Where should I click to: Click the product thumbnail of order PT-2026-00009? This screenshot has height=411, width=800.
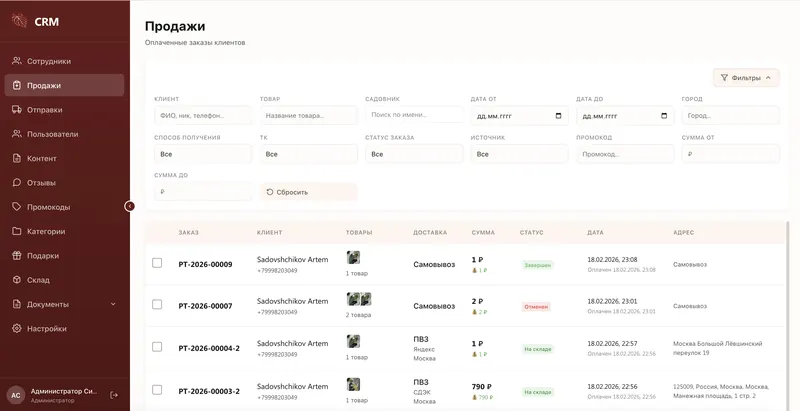coord(353,258)
